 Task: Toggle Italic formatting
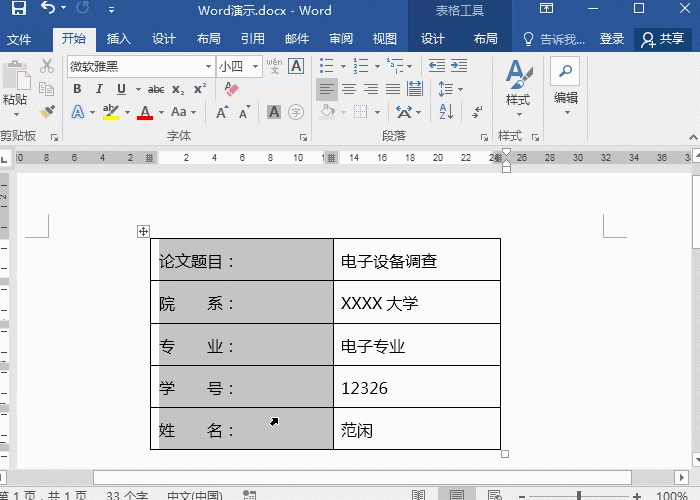pyautogui.click(x=99, y=89)
